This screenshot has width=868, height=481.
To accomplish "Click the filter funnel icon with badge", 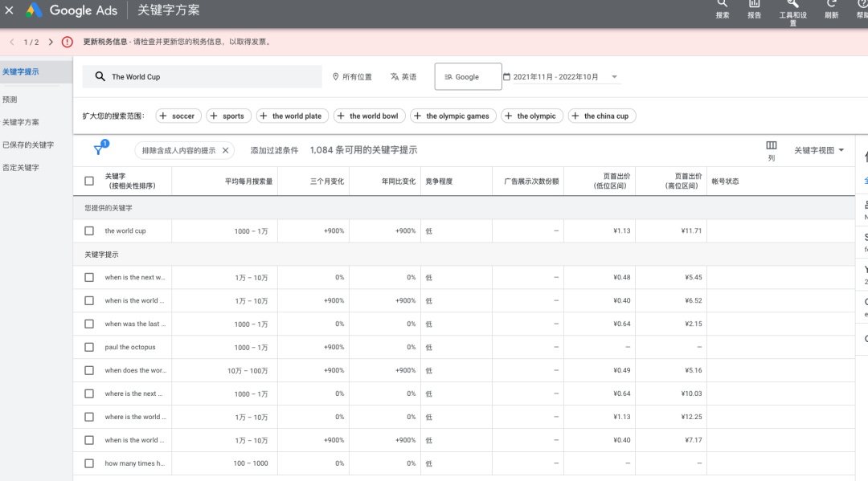I will (98, 149).
